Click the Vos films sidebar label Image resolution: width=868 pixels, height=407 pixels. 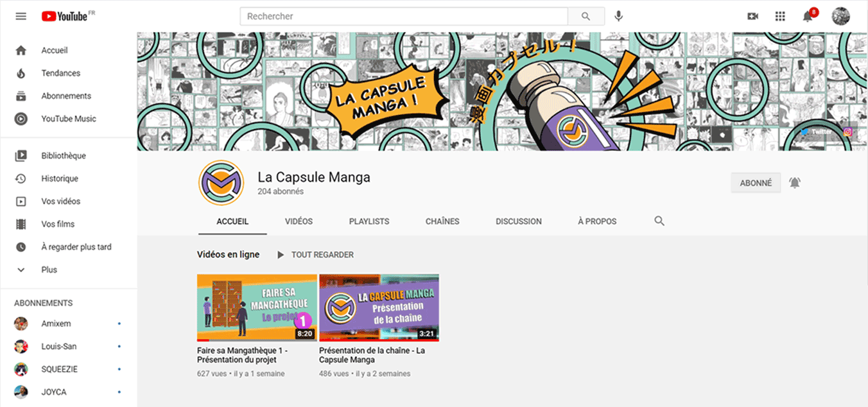(58, 224)
